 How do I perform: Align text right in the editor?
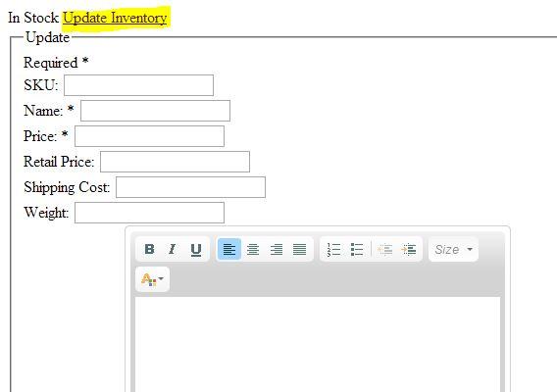(276, 249)
